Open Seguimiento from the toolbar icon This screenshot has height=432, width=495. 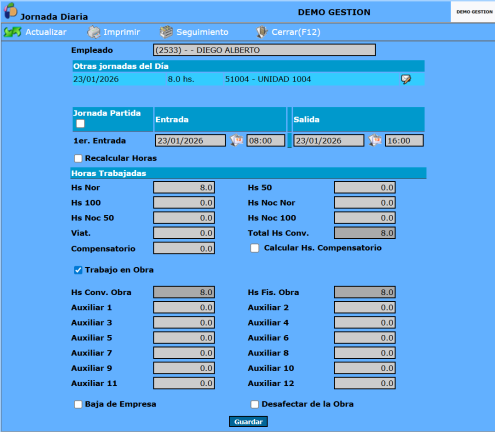pos(166,32)
